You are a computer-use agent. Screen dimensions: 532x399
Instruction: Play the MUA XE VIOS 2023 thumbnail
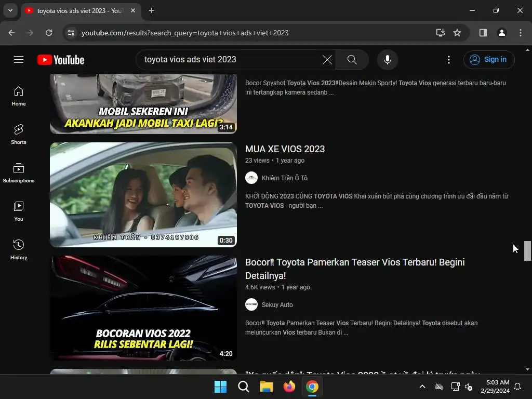coord(143,195)
